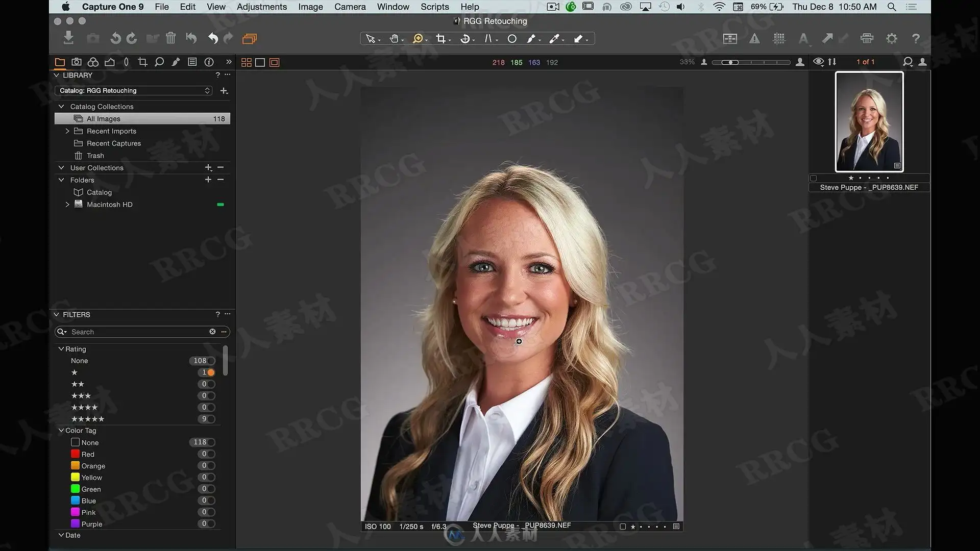
Task: Toggle the five-star rating filter
Action: pos(211,419)
